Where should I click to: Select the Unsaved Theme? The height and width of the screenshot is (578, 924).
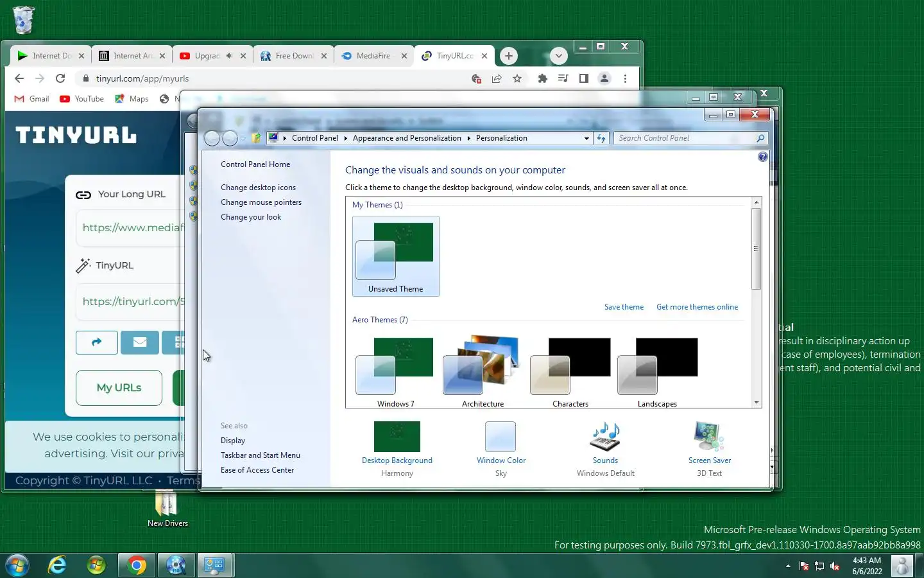[396, 256]
